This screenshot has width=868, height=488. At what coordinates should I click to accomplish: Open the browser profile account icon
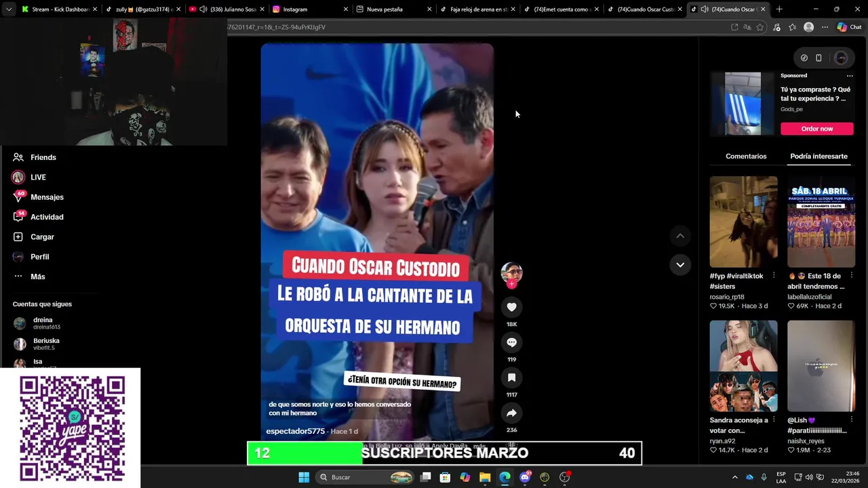pos(808,27)
